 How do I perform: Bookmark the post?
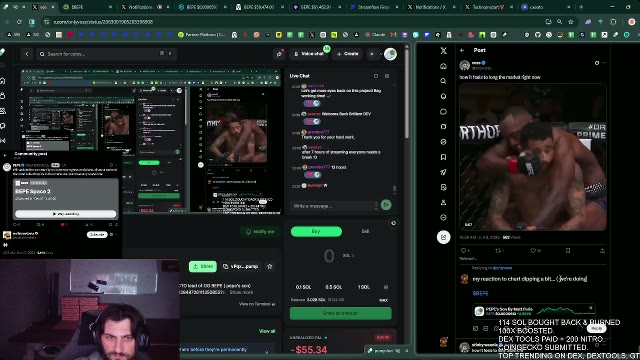[x=568, y=251]
